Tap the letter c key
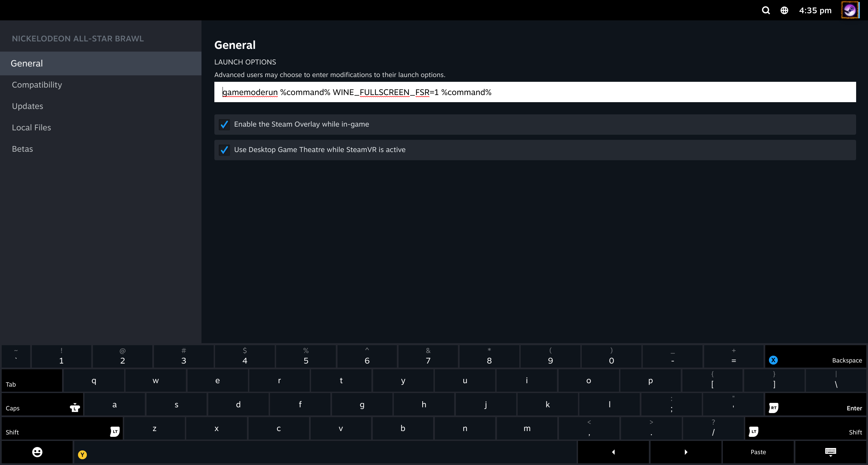 click(278, 428)
